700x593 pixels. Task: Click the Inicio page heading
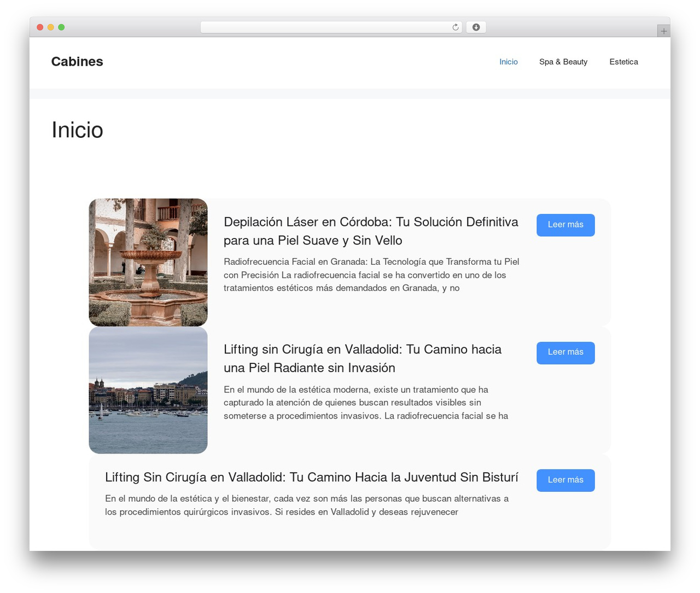[x=77, y=130]
